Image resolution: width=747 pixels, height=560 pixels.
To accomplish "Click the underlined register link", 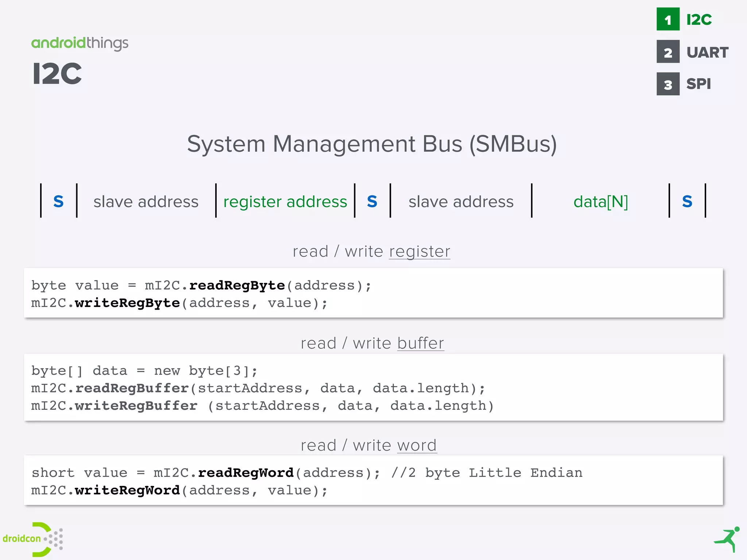I will [x=419, y=252].
